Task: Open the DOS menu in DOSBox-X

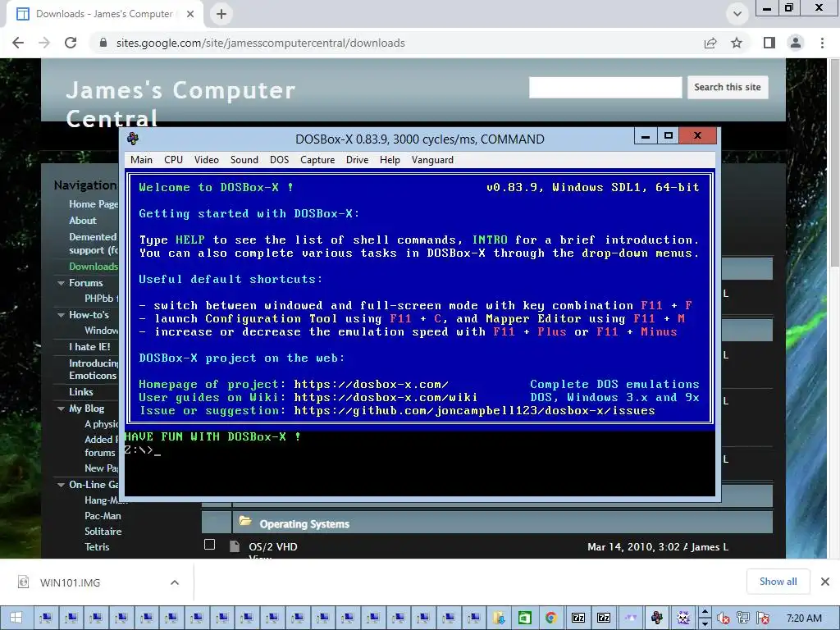Action: [x=279, y=160]
